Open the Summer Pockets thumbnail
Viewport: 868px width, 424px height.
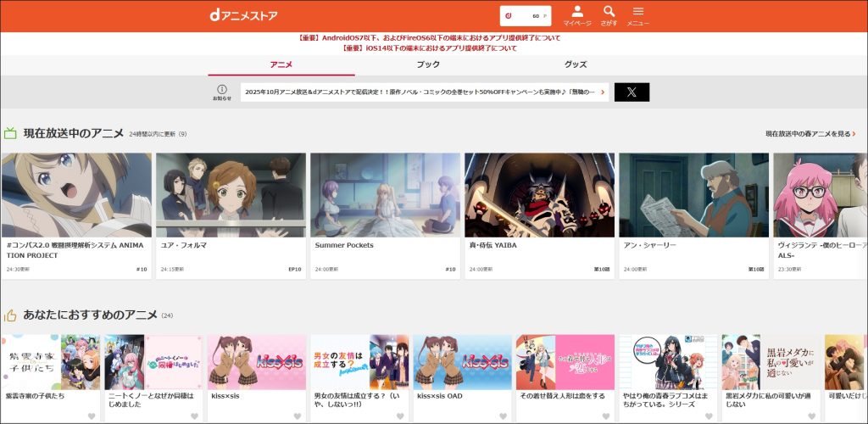[x=386, y=195]
